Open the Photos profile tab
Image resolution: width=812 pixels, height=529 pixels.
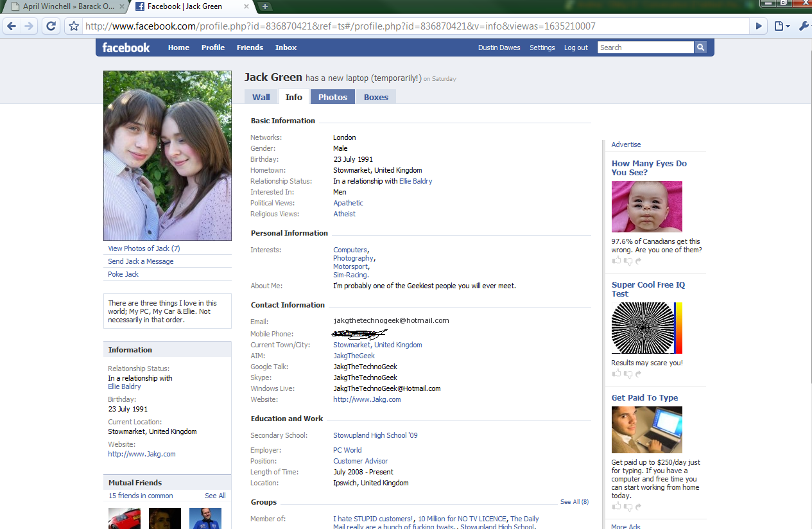click(333, 97)
